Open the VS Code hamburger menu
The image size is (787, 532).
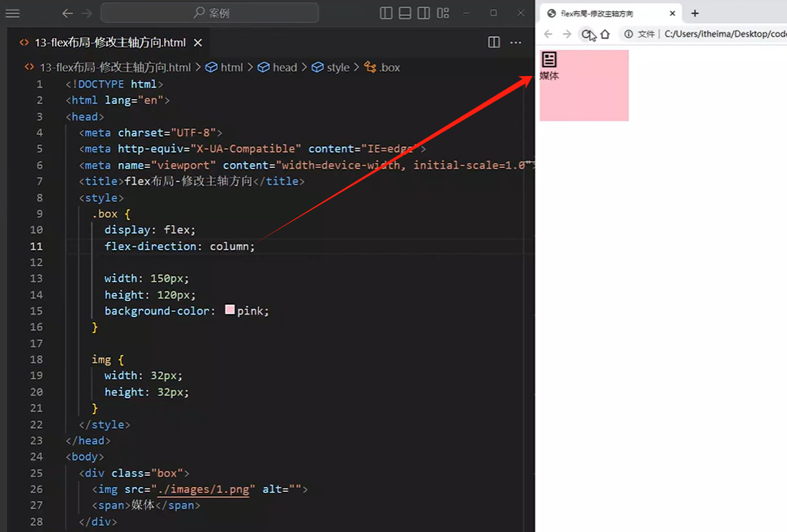[x=13, y=13]
